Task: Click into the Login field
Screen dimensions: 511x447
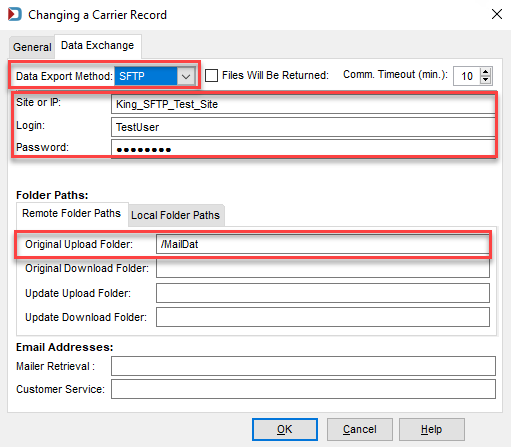Action: click(x=303, y=127)
